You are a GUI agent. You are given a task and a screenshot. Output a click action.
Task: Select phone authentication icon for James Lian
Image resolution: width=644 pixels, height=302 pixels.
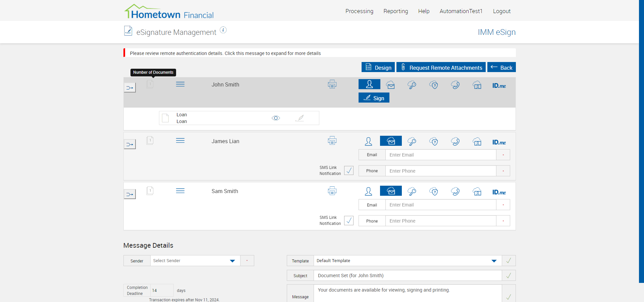455,141
